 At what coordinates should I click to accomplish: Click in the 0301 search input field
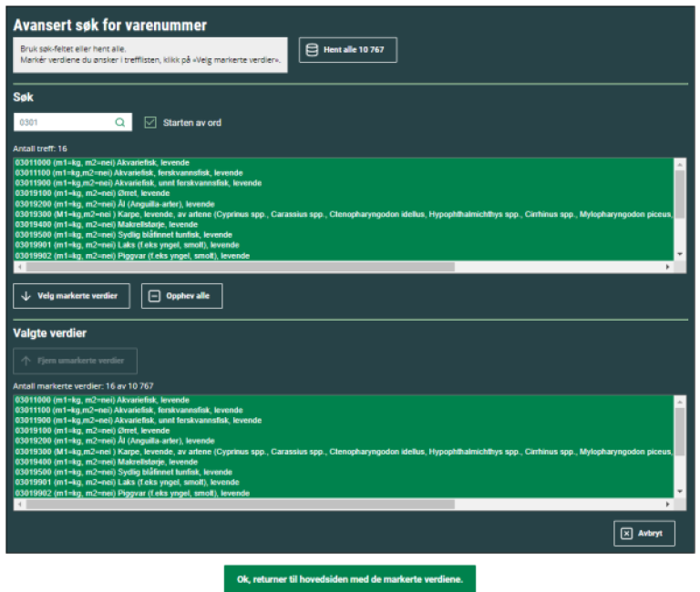(64, 122)
